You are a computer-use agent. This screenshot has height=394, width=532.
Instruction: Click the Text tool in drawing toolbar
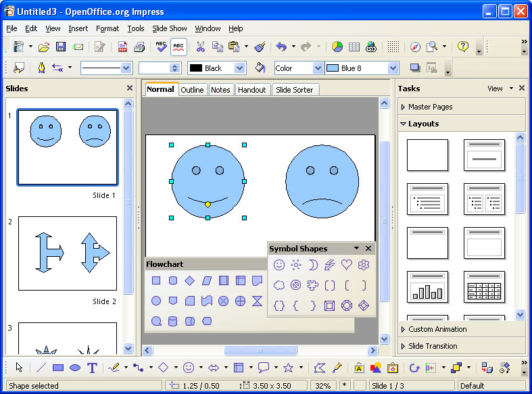click(x=92, y=368)
